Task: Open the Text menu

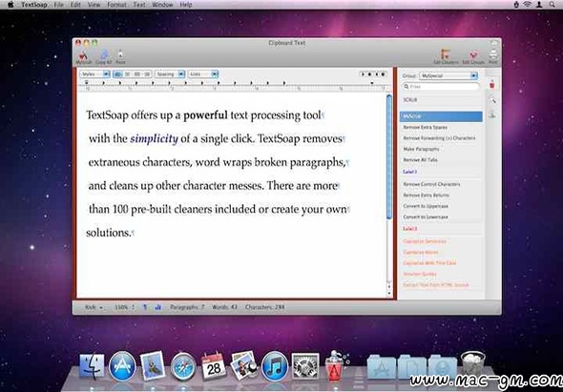Action: 139,5
